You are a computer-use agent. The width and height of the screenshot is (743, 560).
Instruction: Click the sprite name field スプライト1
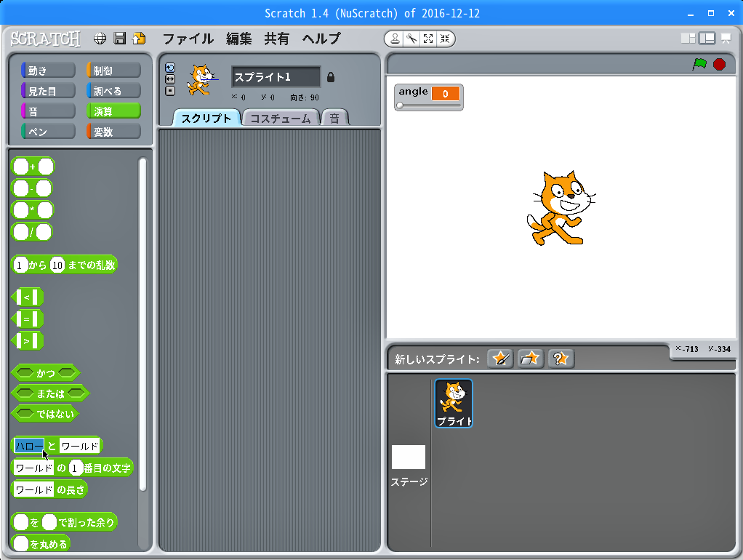[276, 77]
